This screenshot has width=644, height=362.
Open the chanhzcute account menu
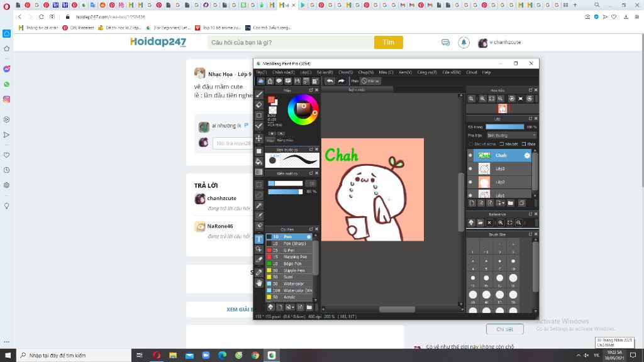point(499,42)
